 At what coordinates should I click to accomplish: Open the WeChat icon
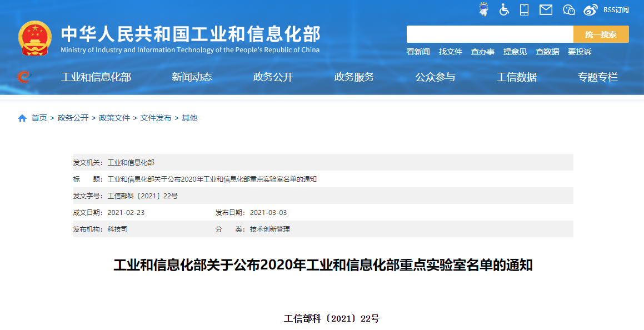pyautogui.click(x=568, y=9)
